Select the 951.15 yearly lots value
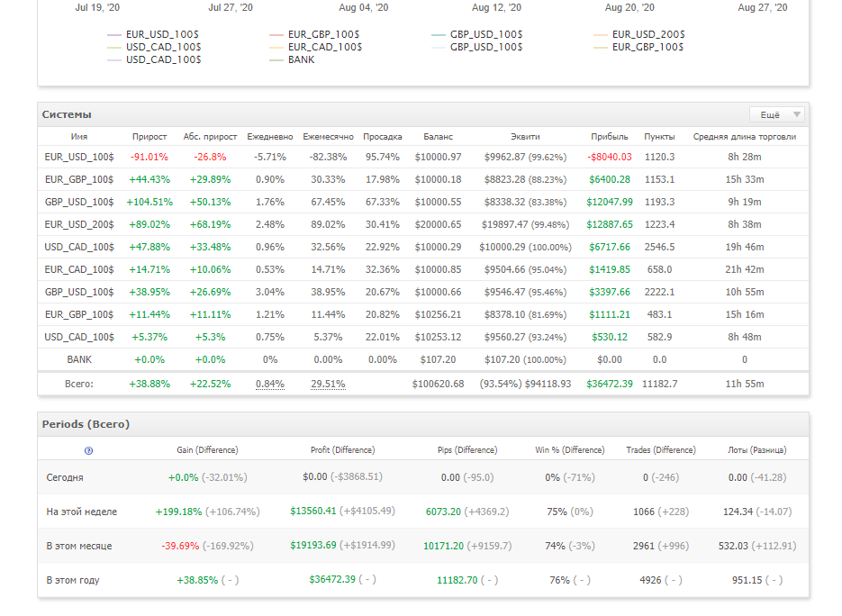The width and height of the screenshot is (842, 616). pos(747,581)
